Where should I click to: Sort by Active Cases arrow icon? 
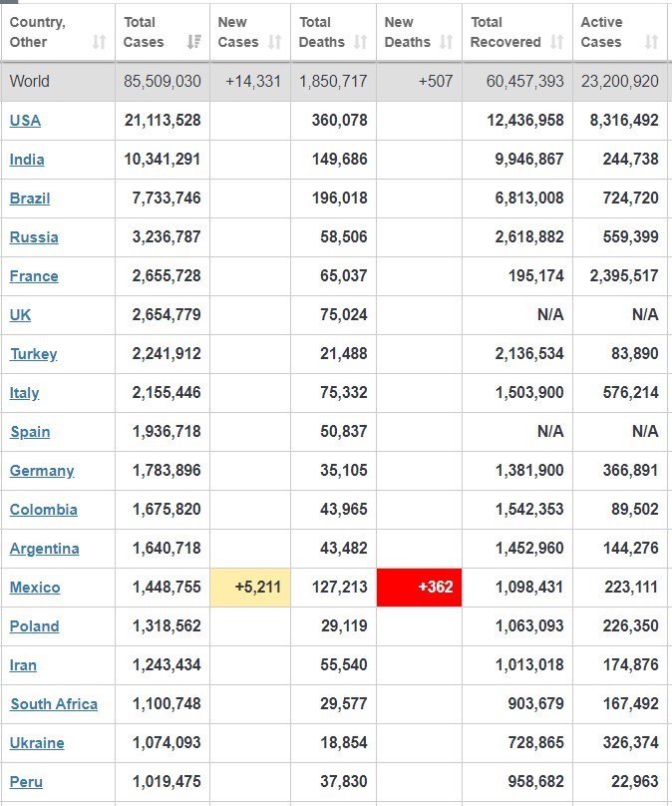[651, 42]
